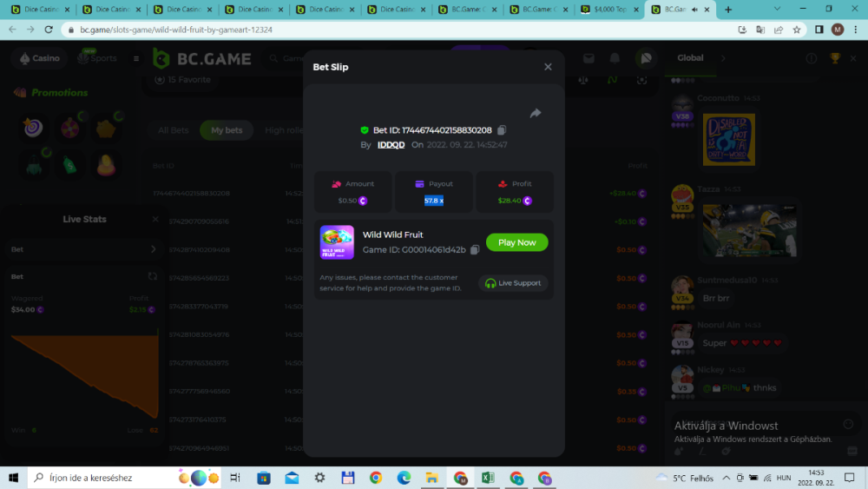Image resolution: width=868 pixels, height=489 pixels.
Task: Expand the Bet row in Live Stats
Action: coord(154,249)
